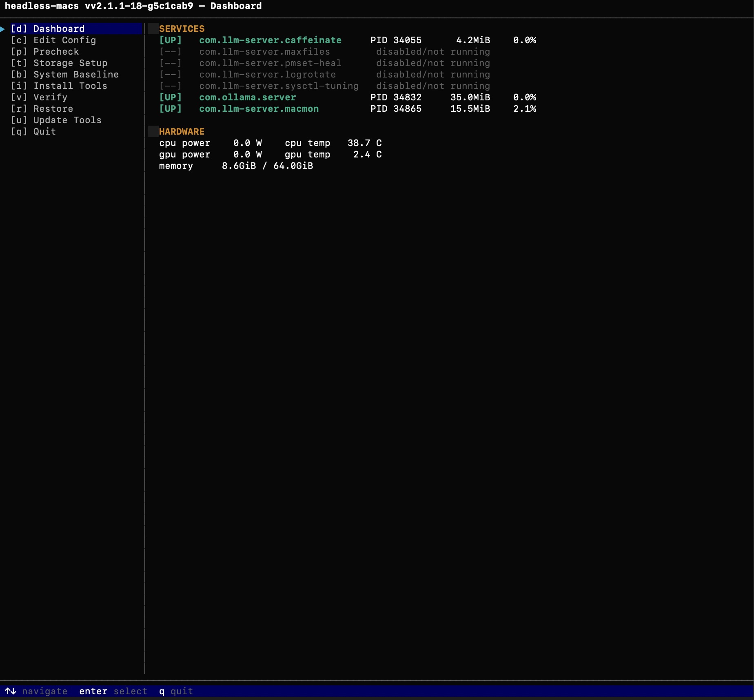Click the enter select hint in footer
Viewport: 754px width, 700px height.
point(113,691)
